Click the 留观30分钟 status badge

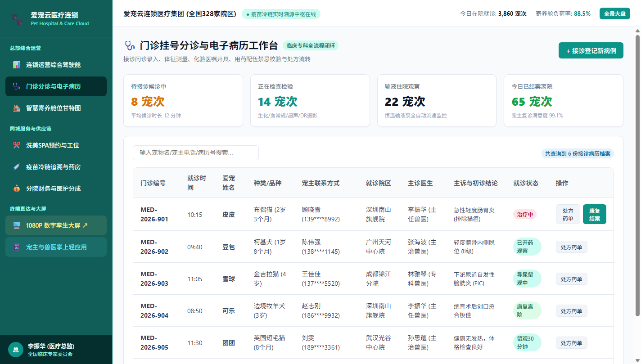(527, 342)
